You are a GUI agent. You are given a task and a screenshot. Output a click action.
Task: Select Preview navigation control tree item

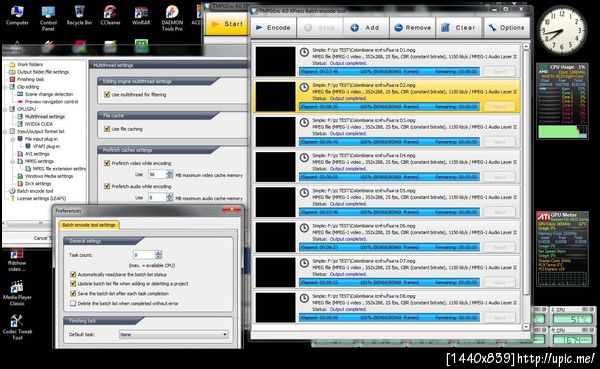(x=51, y=102)
